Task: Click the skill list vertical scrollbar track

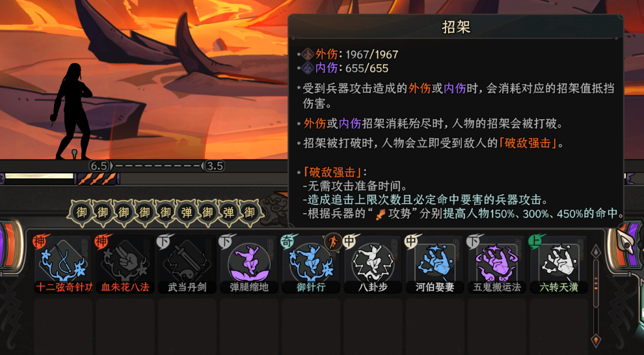Action: (x=596, y=296)
